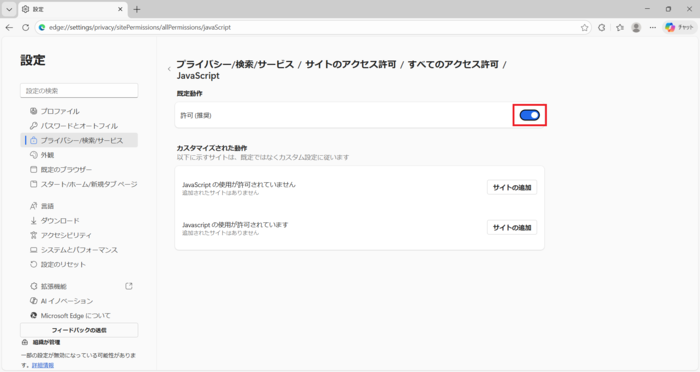Close the 設定 tab
Image resolution: width=700 pixels, height=372 pixels.
coord(120,9)
